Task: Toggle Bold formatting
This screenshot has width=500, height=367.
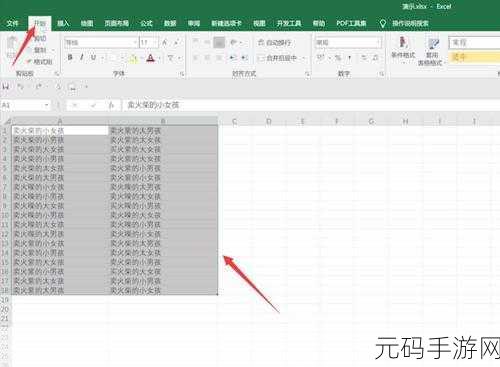Action: click(70, 58)
